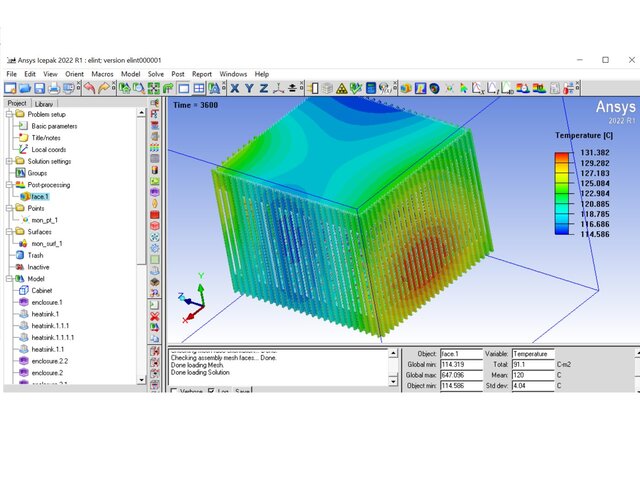Open the Report menu
The width and height of the screenshot is (640, 495).
[202, 74]
